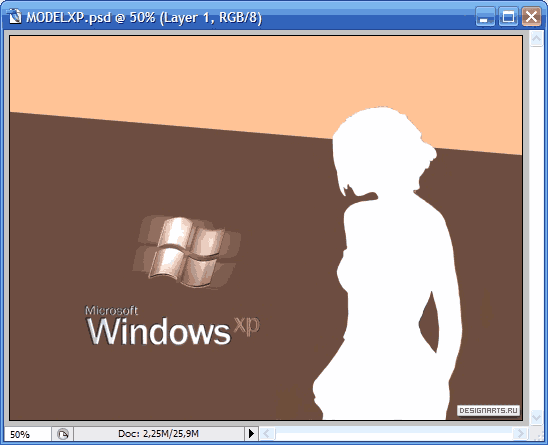This screenshot has height=445, width=548.
Task: Click the horizontal scrollbar left arrow
Action: coord(267,434)
